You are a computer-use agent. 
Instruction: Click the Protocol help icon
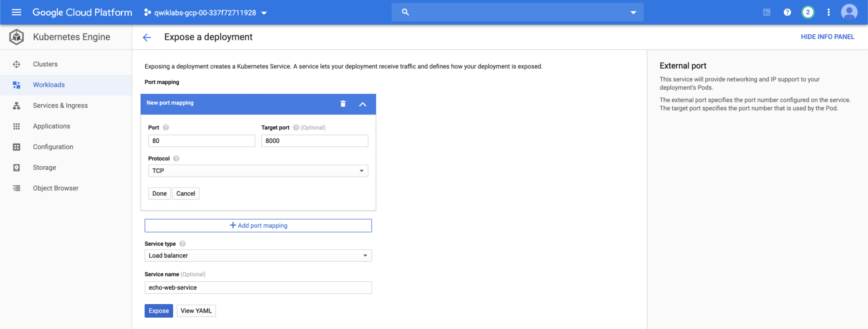[176, 158]
